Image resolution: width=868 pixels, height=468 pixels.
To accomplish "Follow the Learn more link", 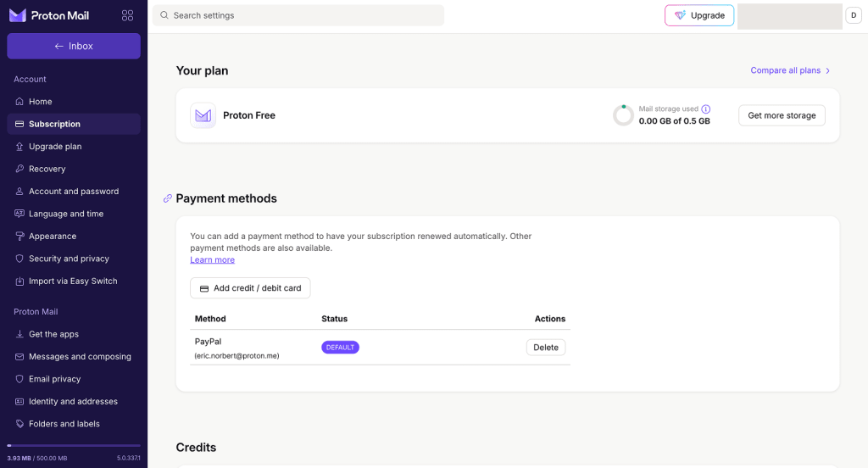I will pos(212,260).
